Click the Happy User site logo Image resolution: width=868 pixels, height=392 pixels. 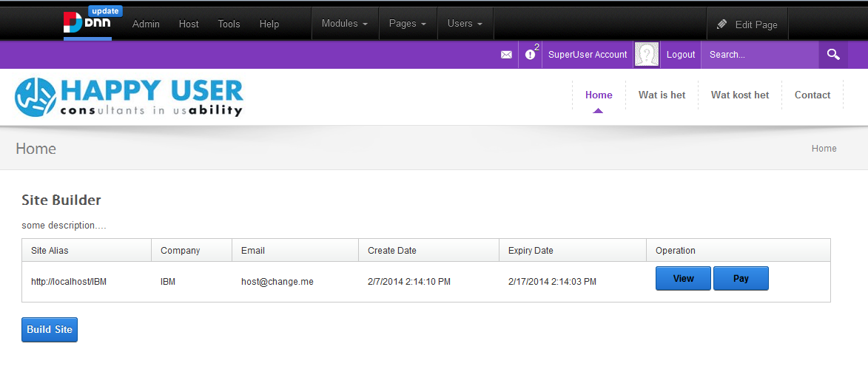(x=129, y=97)
